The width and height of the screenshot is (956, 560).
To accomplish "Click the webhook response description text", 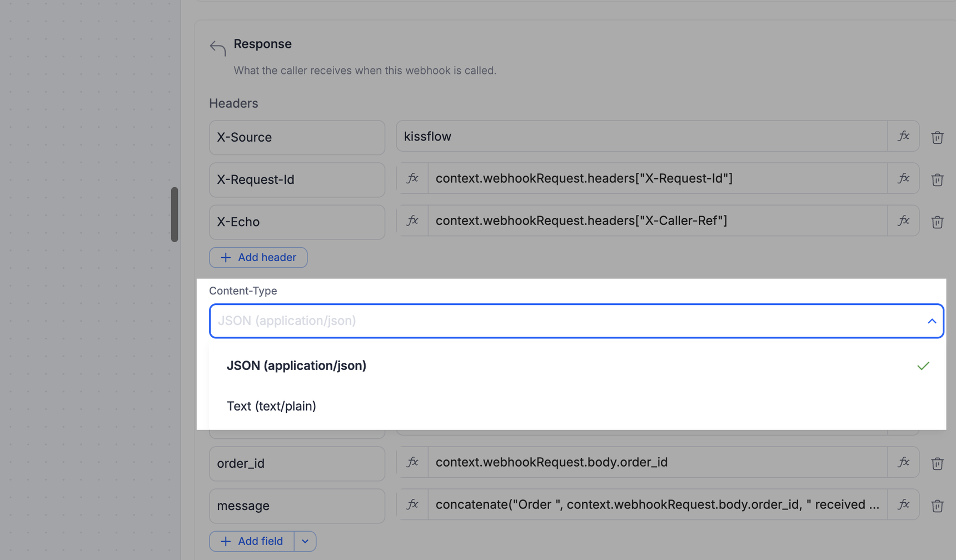I will (x=365, y=71).
